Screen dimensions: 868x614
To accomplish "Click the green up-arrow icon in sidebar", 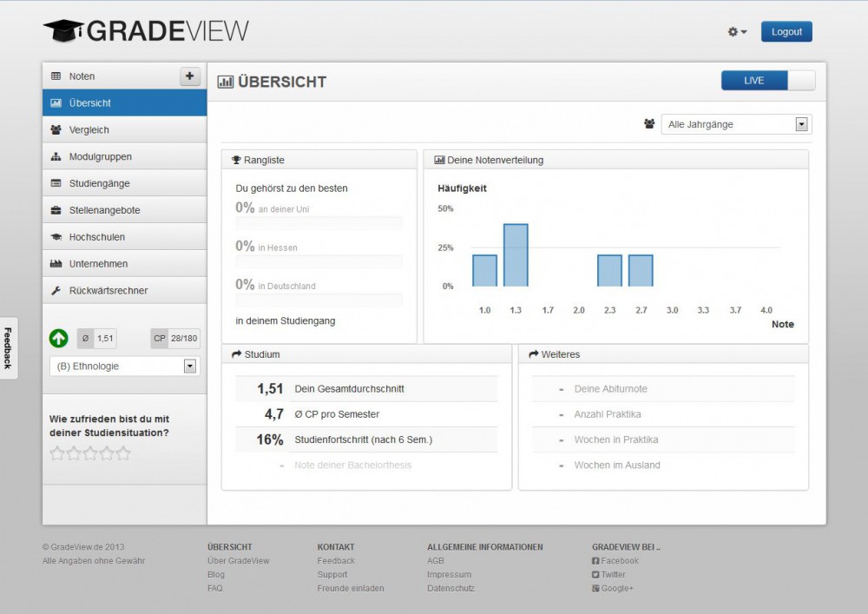I will (58, 339).
